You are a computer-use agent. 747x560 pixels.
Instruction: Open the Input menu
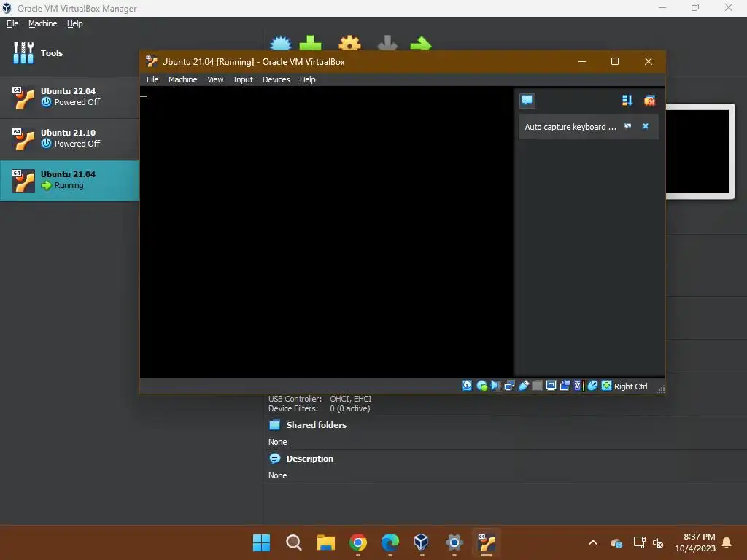tap(243, 79)
